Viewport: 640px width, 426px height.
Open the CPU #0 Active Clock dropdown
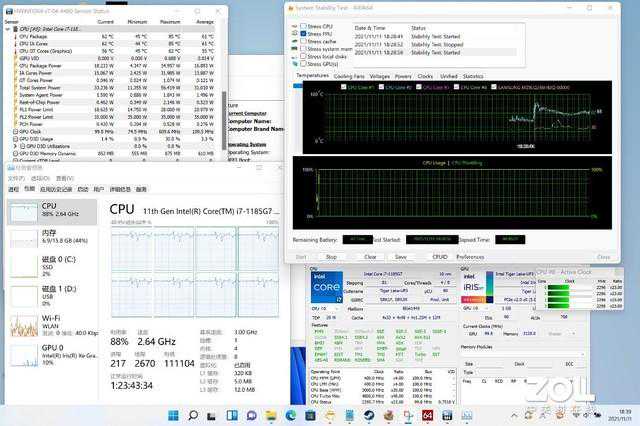[x=576, y=272]
